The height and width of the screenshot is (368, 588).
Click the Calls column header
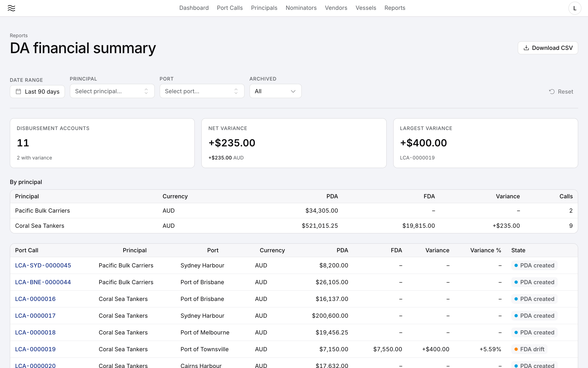566,196
